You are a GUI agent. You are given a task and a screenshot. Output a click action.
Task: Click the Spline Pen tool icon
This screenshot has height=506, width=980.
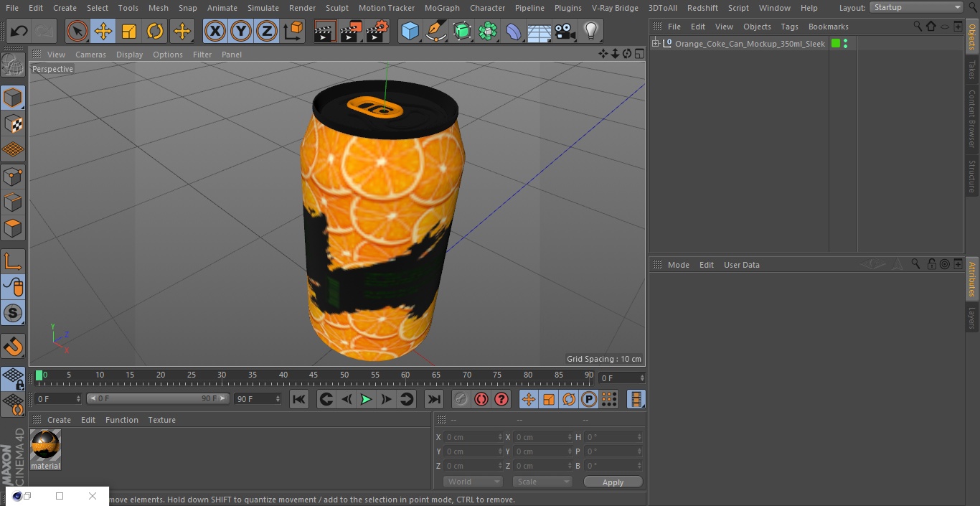pos(435,31)
